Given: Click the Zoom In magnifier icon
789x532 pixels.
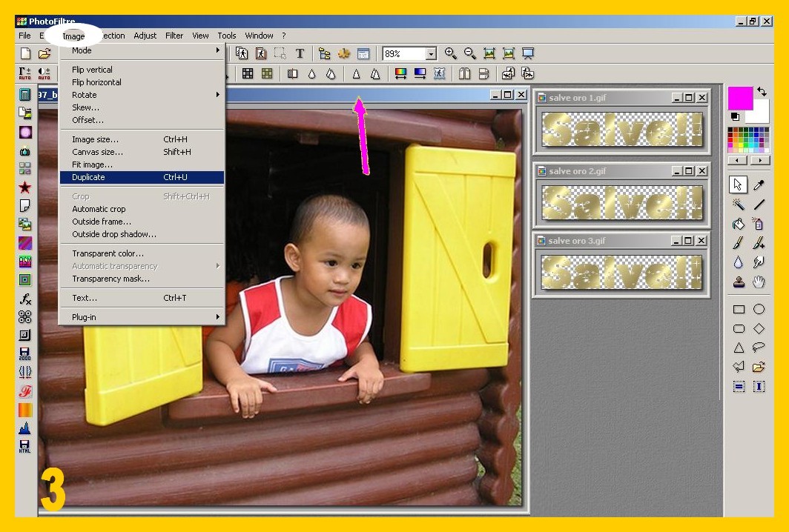Looking at the screenshot, I should (x=450, y=53).
